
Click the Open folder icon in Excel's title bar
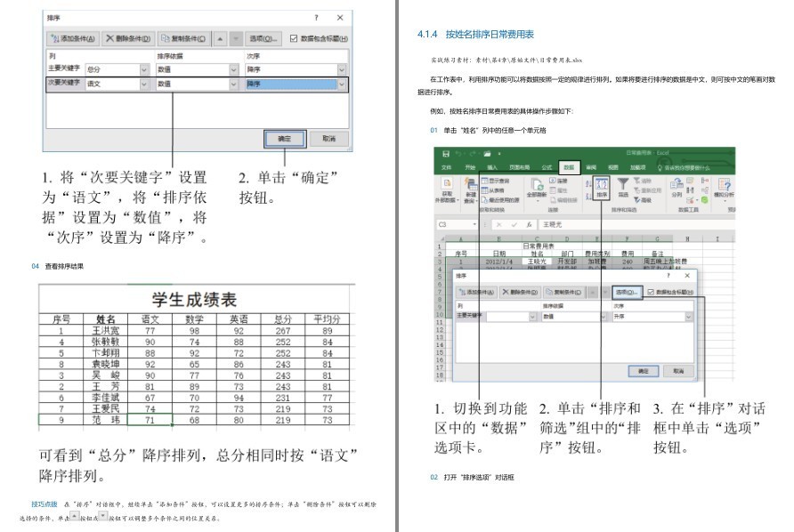[x=487, y=153]
